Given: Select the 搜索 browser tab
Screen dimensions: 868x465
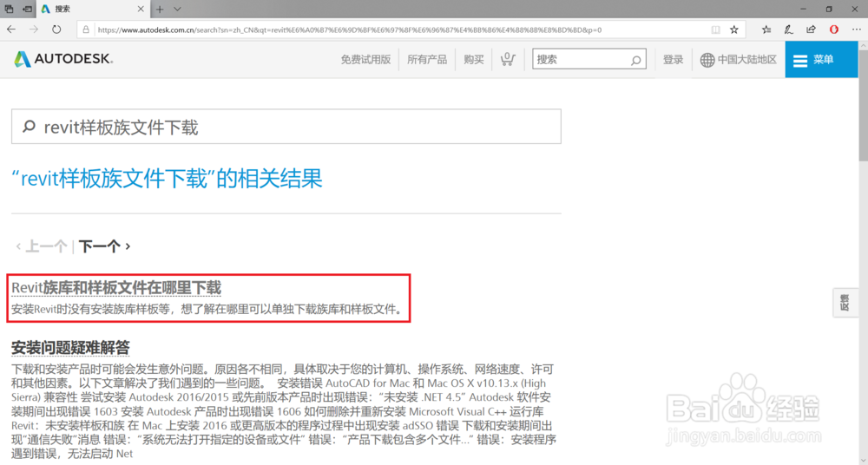Looking at the screenshot, I should click(93, 10).
